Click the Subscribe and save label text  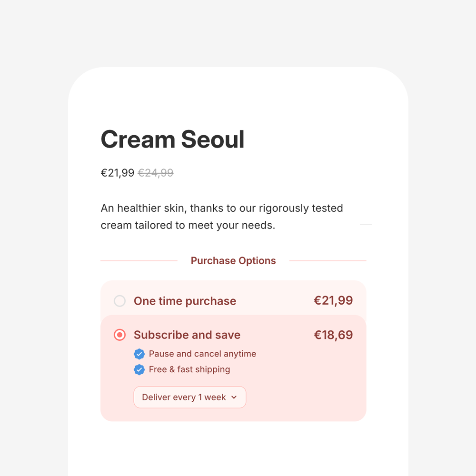pyautogui.click(x=187, y=335)
